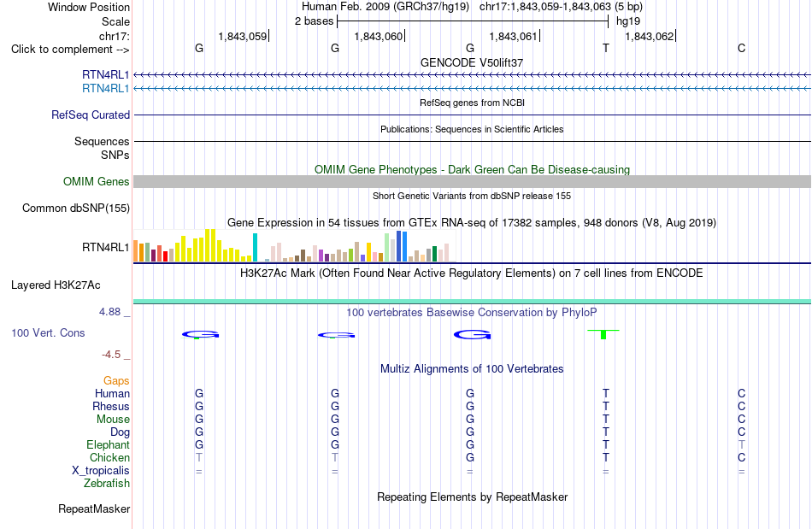Click the tall cyan bar in GTEx chart

[255, 248]
